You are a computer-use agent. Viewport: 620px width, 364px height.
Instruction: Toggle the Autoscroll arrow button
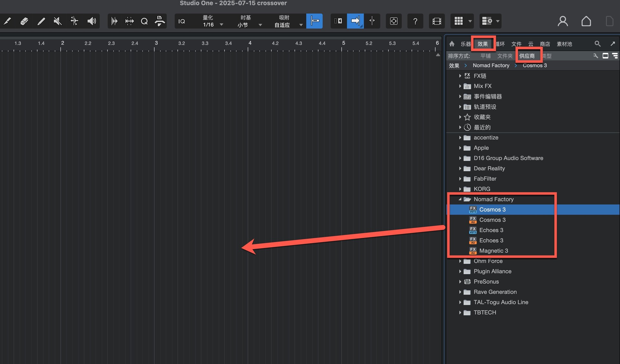[355, 21]
